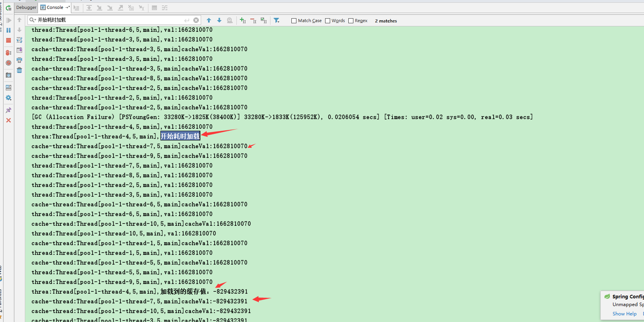
Task: Clear the search field text
Action: coord(196,20)
